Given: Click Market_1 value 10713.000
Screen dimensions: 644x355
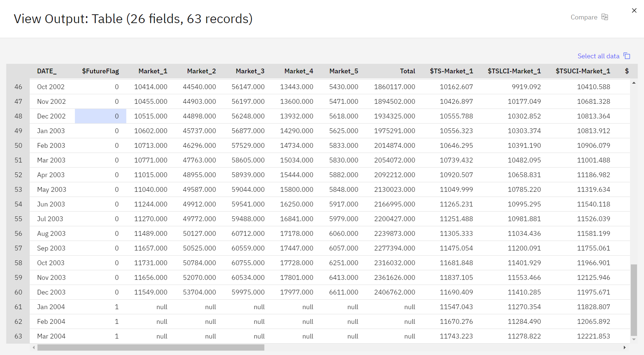Looking at the screenshot, I should pos(151,146).
